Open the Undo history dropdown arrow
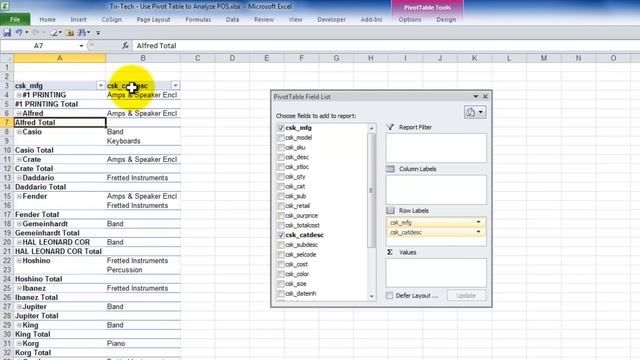The width and height of the screenshot is (640, 360). 27,33
